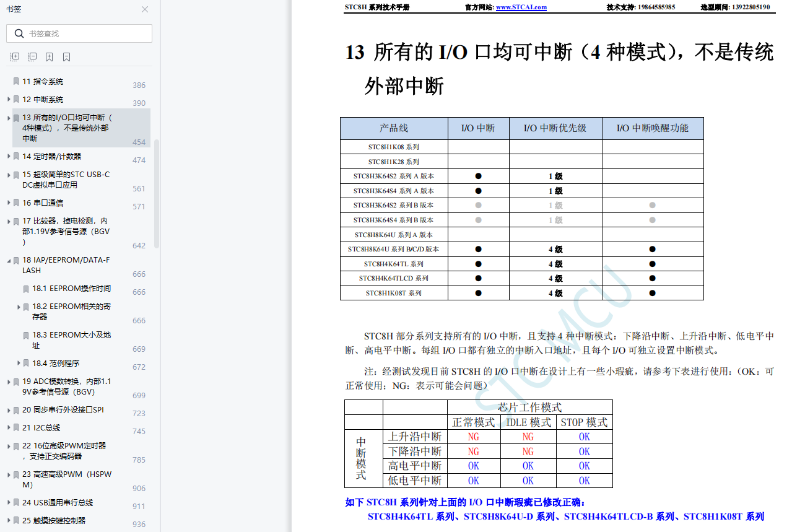Click the 技术支持: 19864585985 header text
The height and width of the screenshot is (532, 805).
(x=641, y=7)
